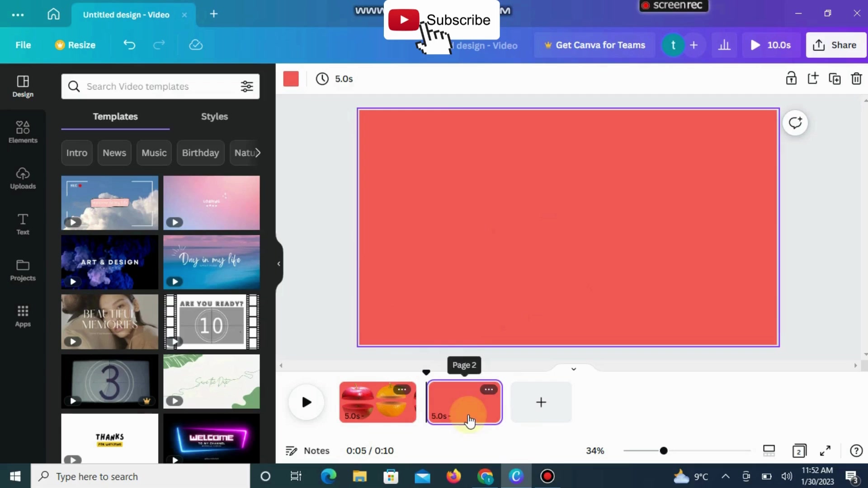
Task: Toggle fullscreen presentation mode
Action: pos(825,450)
